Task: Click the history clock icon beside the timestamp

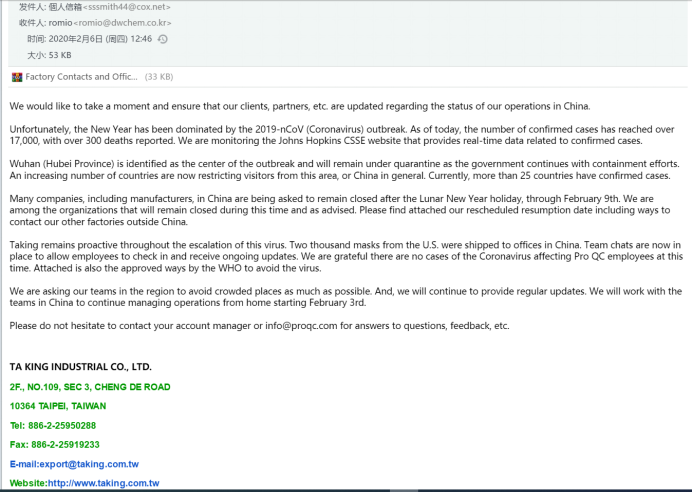Action: click(163, 39)
